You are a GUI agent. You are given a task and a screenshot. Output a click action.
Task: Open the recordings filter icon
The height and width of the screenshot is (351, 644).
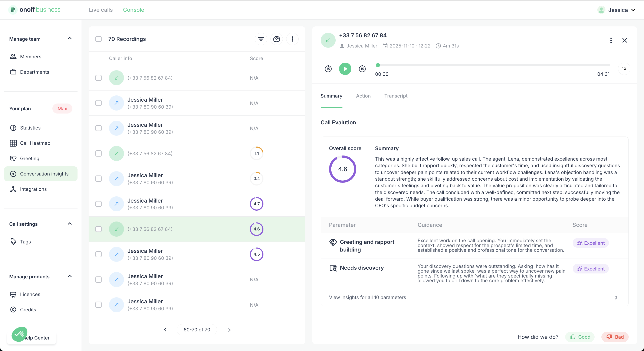(x=261, y=39)
